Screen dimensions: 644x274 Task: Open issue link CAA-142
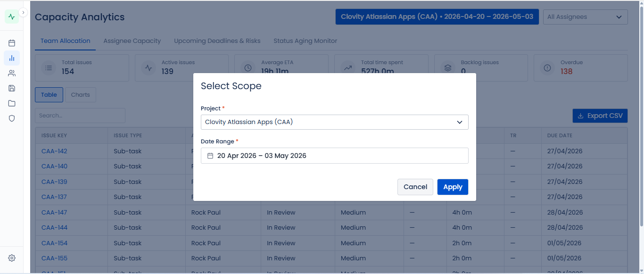pos(54,151)
